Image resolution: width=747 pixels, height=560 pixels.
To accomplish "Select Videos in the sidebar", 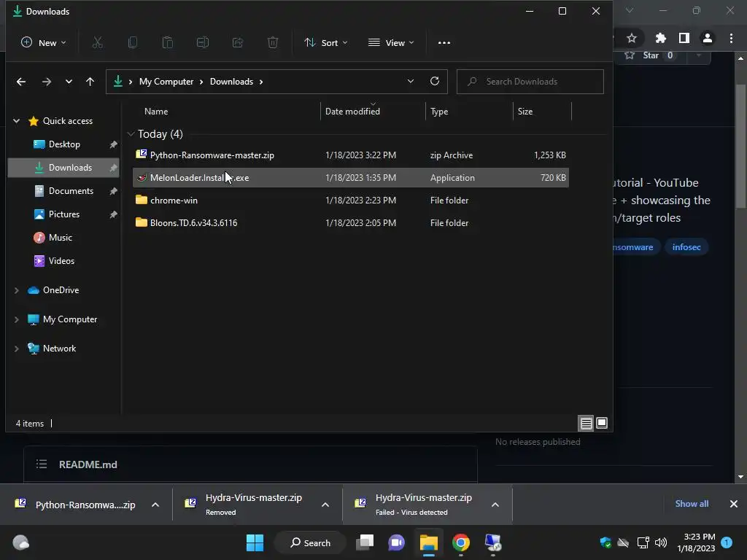I will (x=63, y=261).
